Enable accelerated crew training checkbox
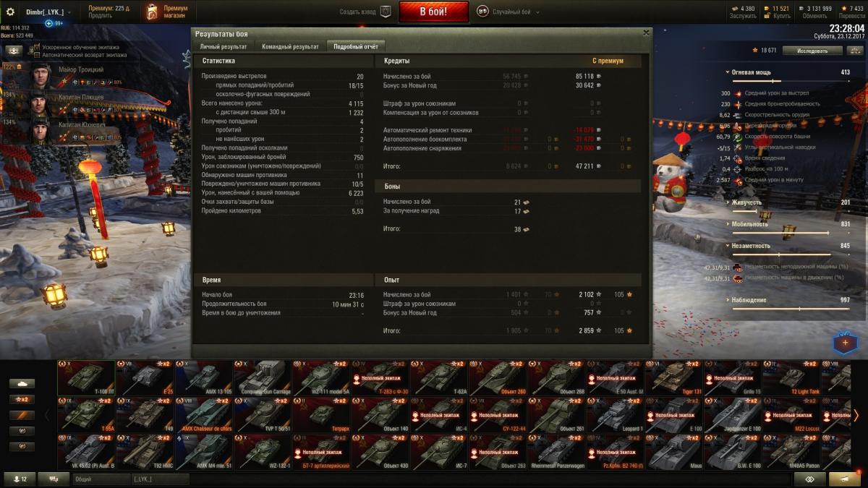The height and width of the screenshot is (488, 868). 36,47
